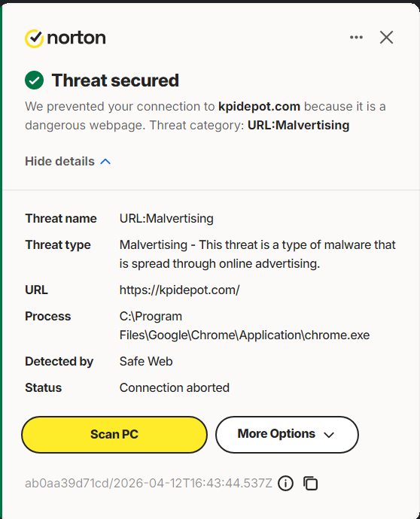
Task: Collapse details with the blue chevron
Action: click(105, 162)
